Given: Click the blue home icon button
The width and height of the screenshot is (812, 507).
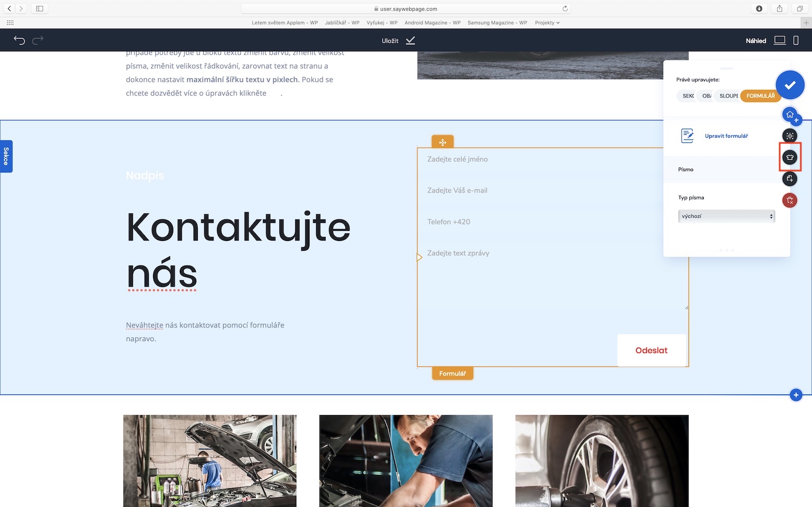Looking at the screenshot, I should (790, 115).
